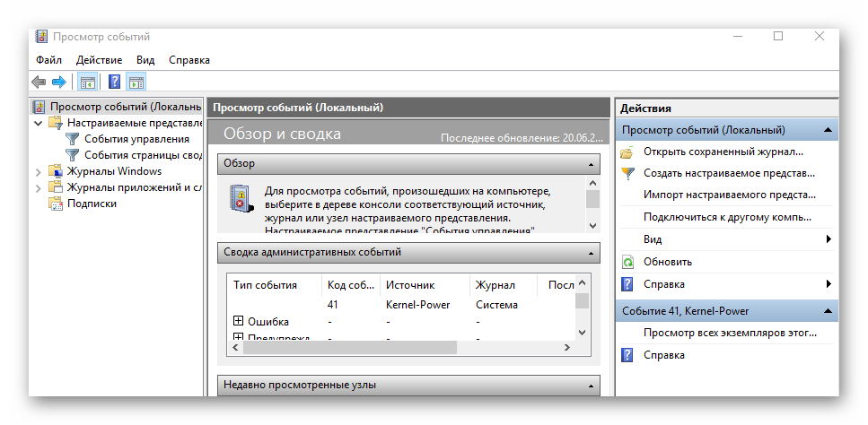
Task: Open the Вид menu in menu bar
Action: (x=145, y=60)
